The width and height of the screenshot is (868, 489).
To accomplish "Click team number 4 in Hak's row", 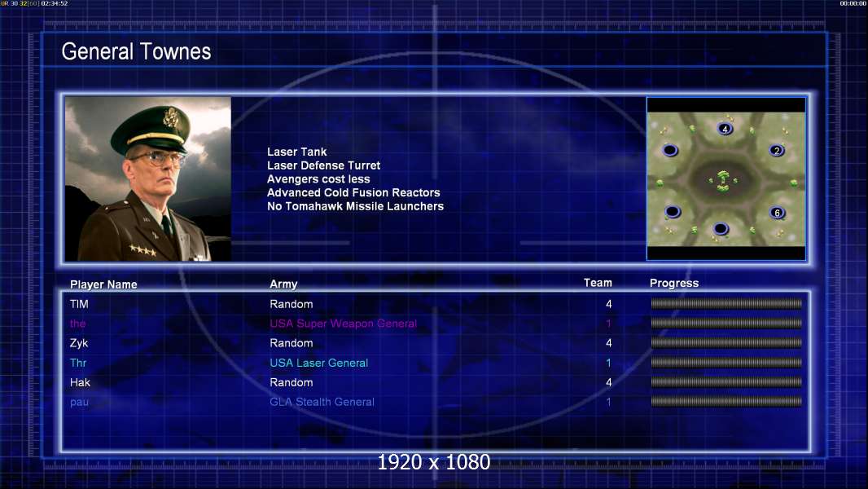I will coord(609,383).
